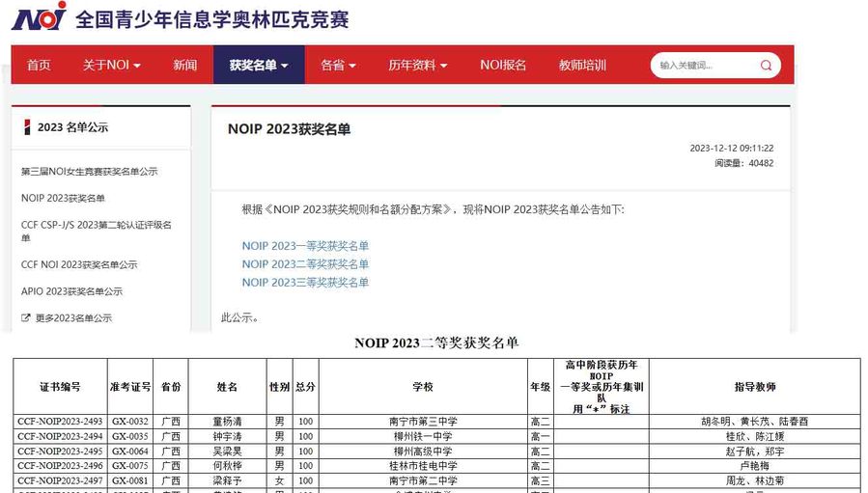Type in the 输入关键词 search field
The height and width of the screenshot is (493, 868).
coord(700,66)
